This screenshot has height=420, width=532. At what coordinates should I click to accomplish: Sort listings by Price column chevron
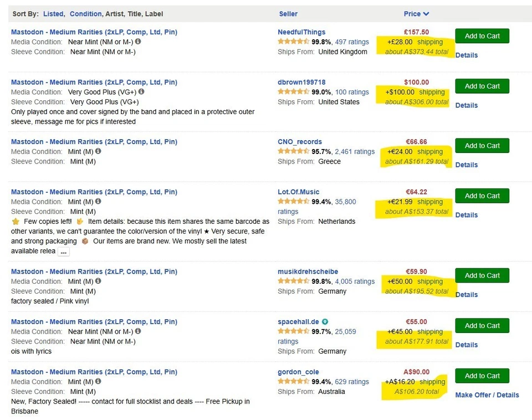click(426, 14)
